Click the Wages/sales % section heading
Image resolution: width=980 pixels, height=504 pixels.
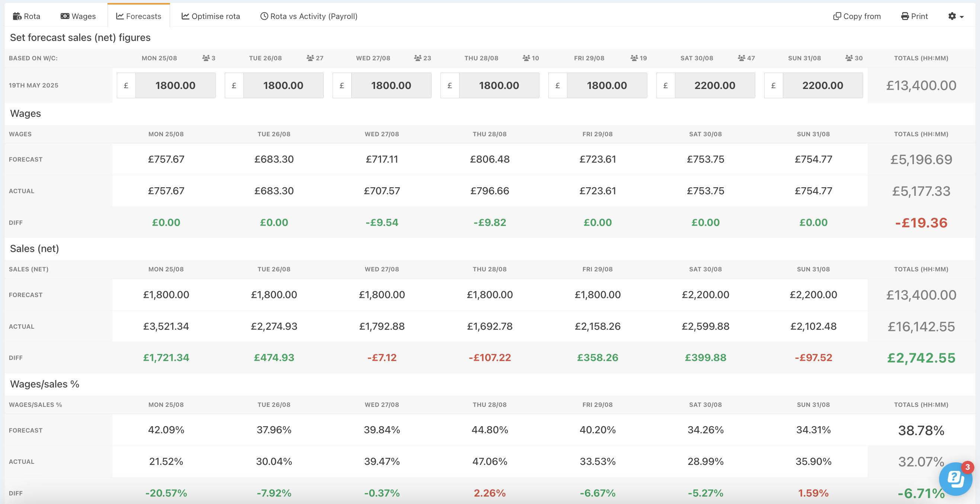(45, 384)
